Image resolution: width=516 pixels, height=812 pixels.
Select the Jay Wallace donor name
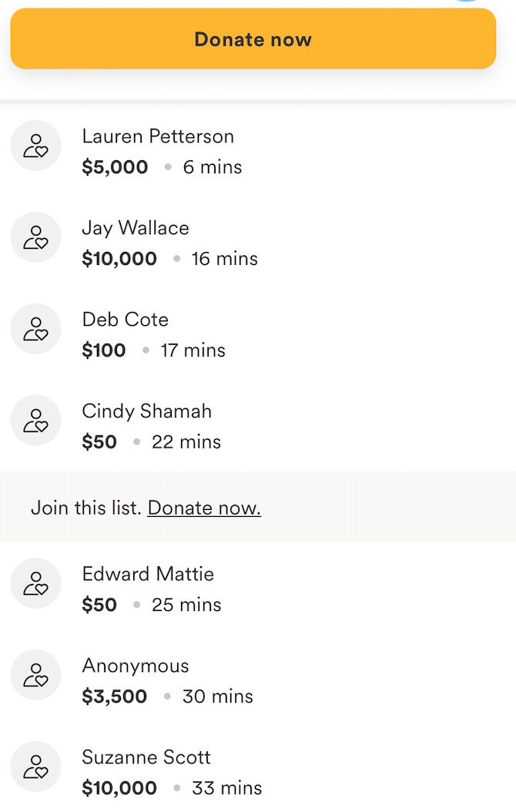point(136,228)
